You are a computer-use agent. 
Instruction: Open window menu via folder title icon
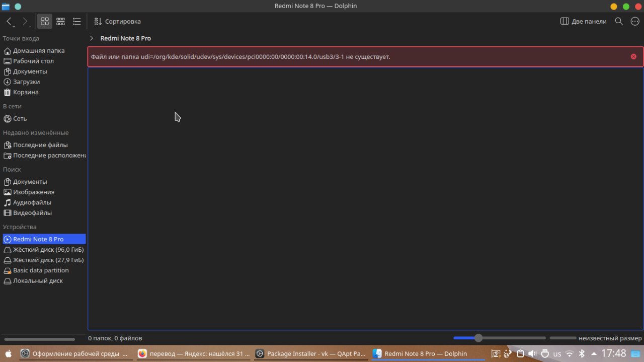[x=6, y=6]
